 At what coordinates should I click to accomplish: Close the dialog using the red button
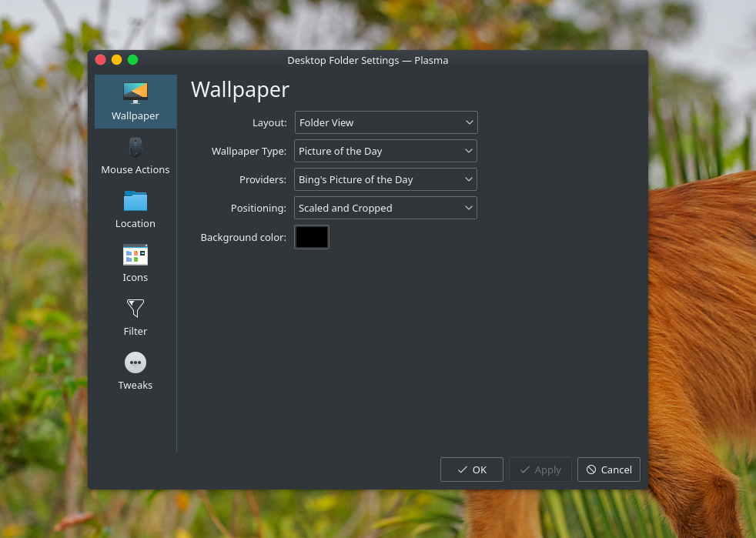tap(101, 60)
